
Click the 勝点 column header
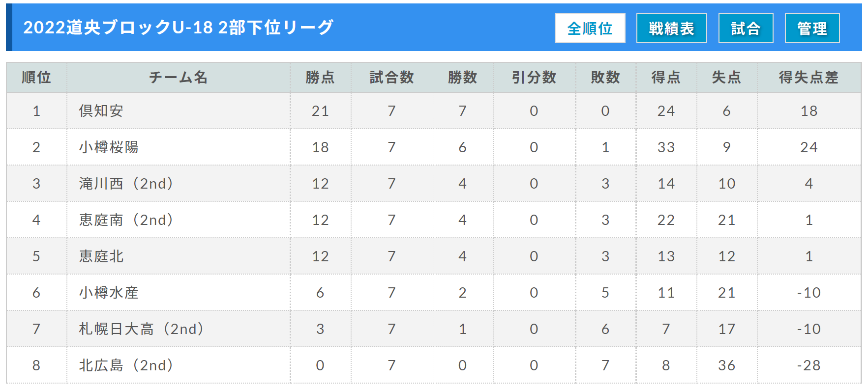coord(320,78)
